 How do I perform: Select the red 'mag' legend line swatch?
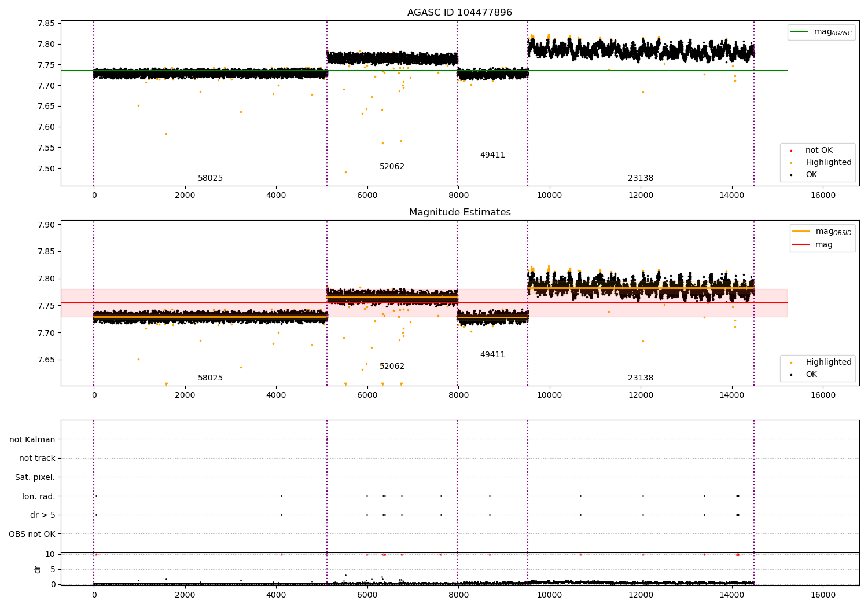click(x=801, y=244)
